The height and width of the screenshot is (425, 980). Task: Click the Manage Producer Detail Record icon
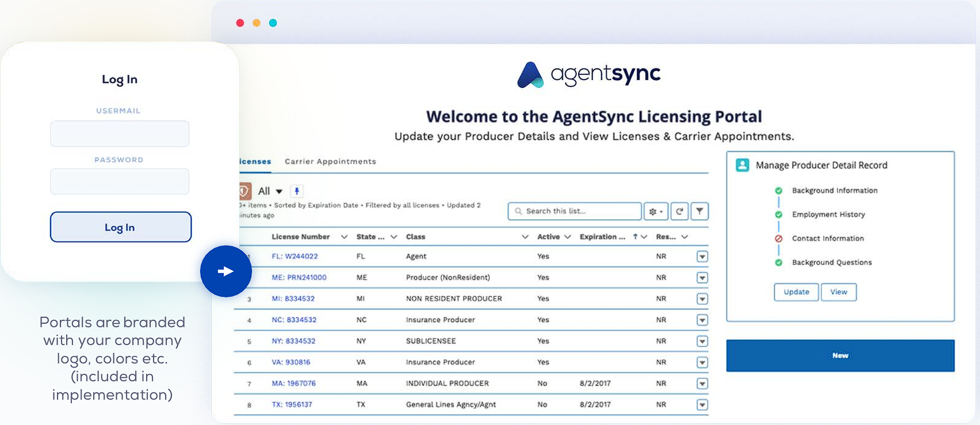pyautogui.click(x=742, y=165)
